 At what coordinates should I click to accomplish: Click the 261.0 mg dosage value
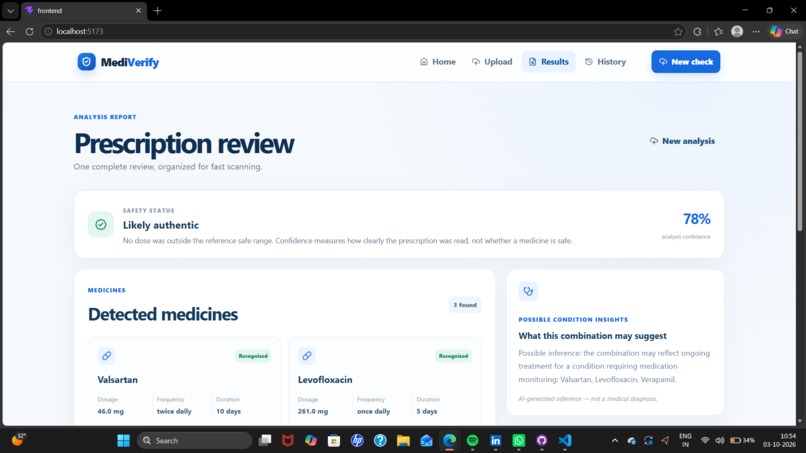point(313,411)
